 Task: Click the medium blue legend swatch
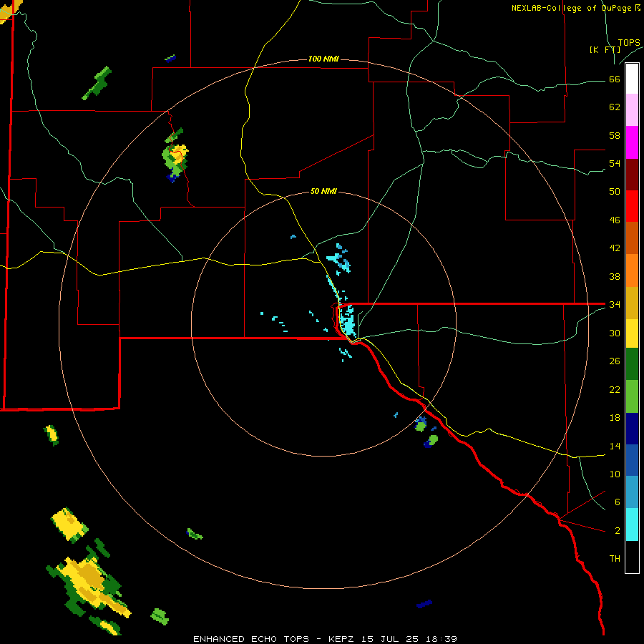coord(632,460)
